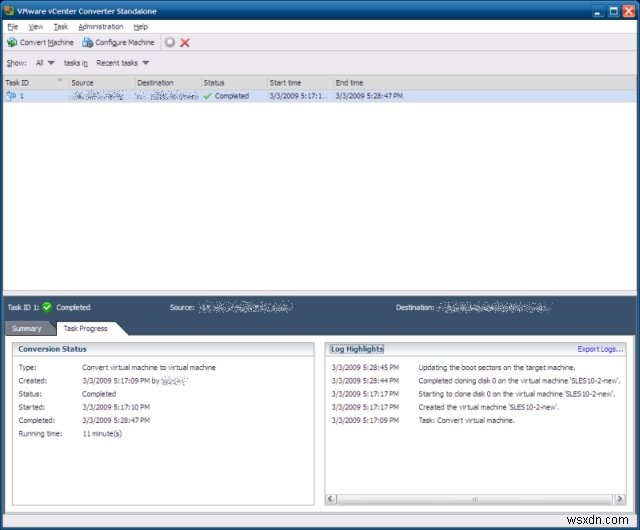Expand the Show All filter dropdown
This screenshot has height=530, width=640.
pos(45,63)
